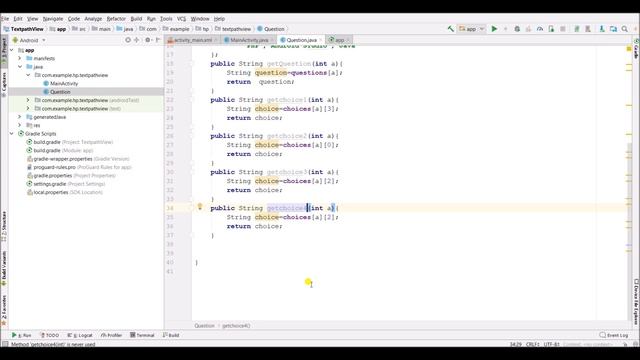Open the Logcat tool window
The height and width of the screenshot is (360, 640).
click(80, 335)
